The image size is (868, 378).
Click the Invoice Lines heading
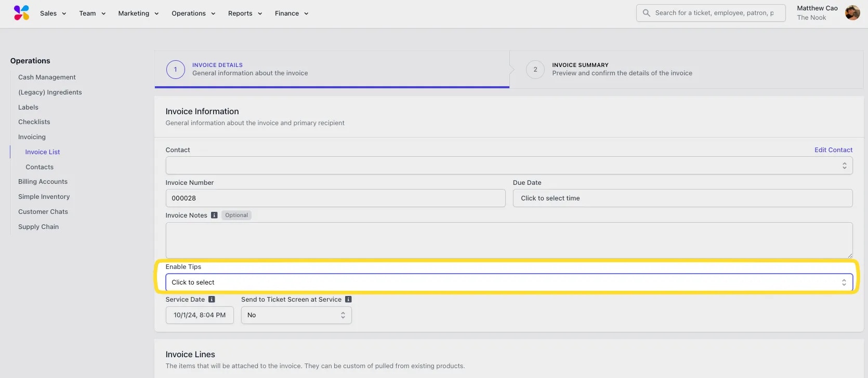click(190, 355)
